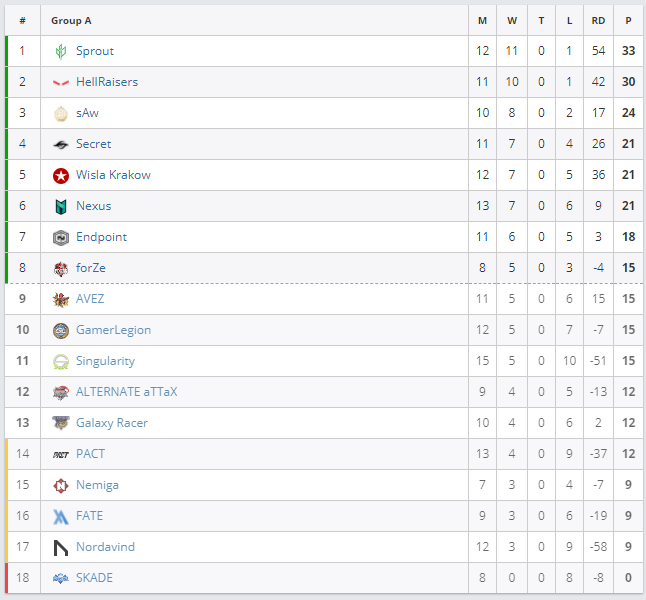Click the HellRaisers team logo icon

[x=61, y=82]
